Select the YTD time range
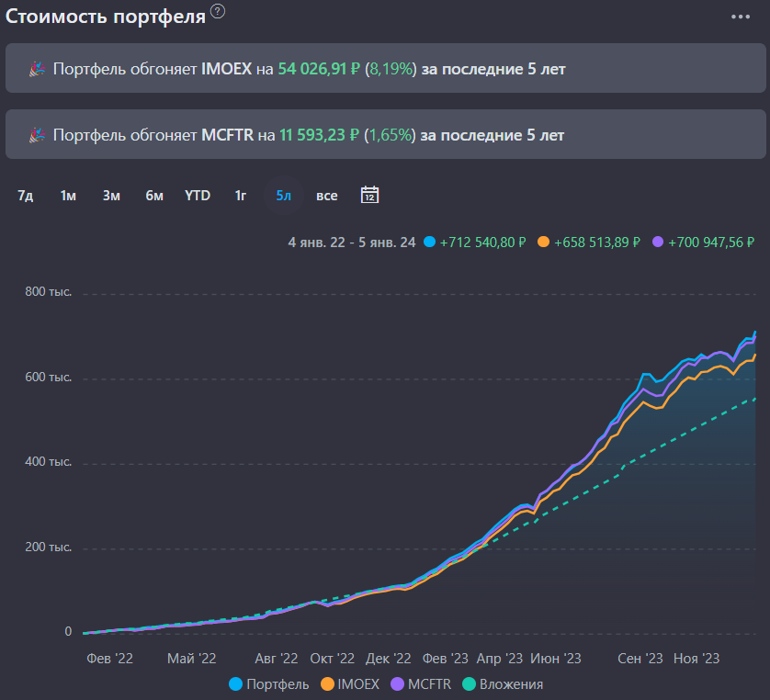770x700 pixels. tap(198, 196)
